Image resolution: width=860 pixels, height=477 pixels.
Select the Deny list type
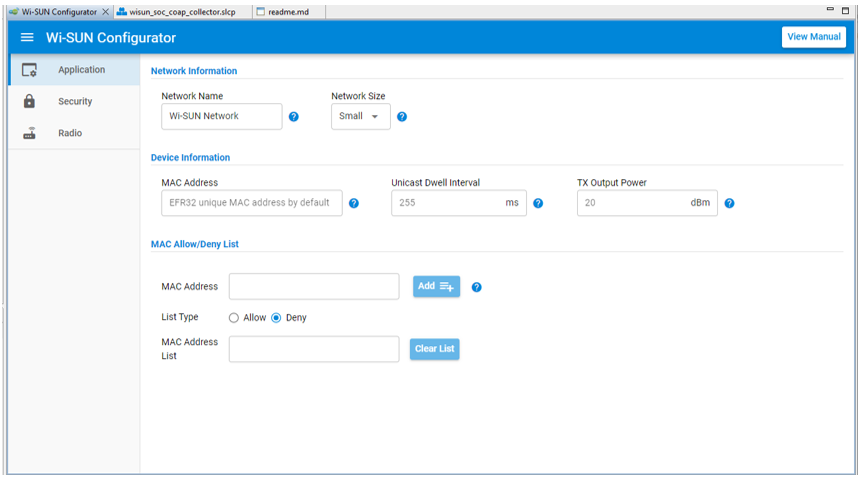point(277,318)
